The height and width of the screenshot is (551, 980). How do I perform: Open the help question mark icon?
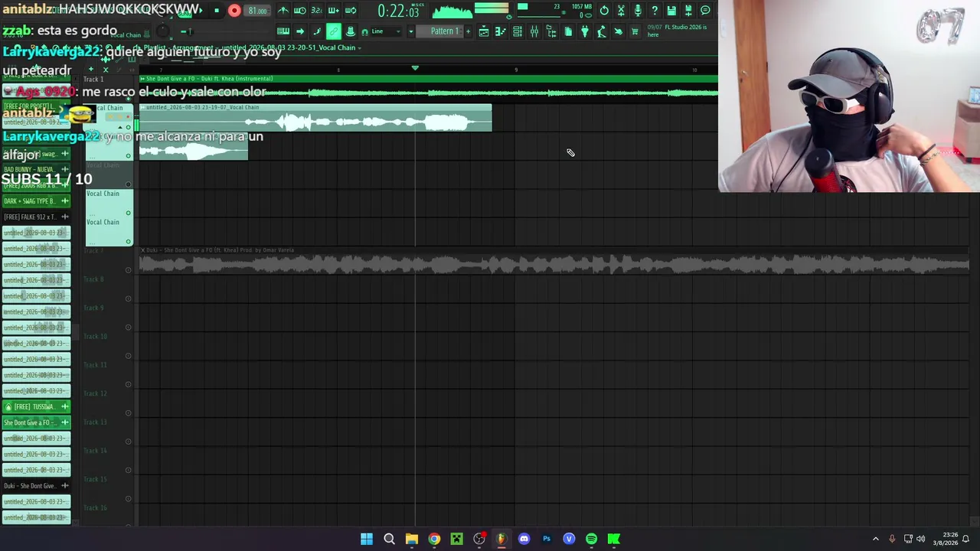tap(655, 11)
